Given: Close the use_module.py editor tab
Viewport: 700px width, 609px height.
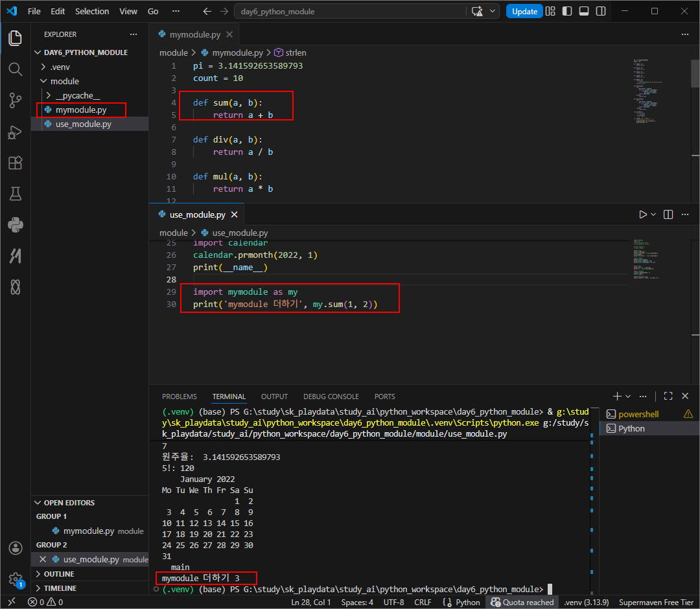Looking at the screenshot, I should (x=235, y=214).
